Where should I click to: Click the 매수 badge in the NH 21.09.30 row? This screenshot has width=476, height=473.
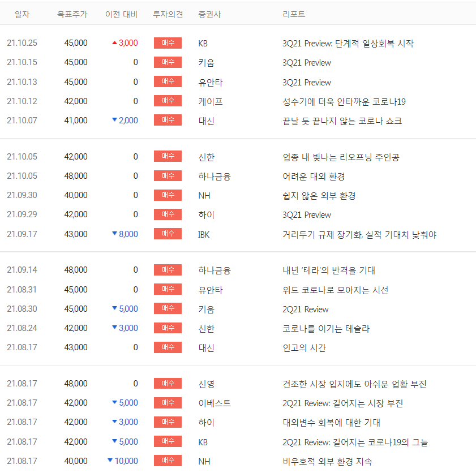168,195
